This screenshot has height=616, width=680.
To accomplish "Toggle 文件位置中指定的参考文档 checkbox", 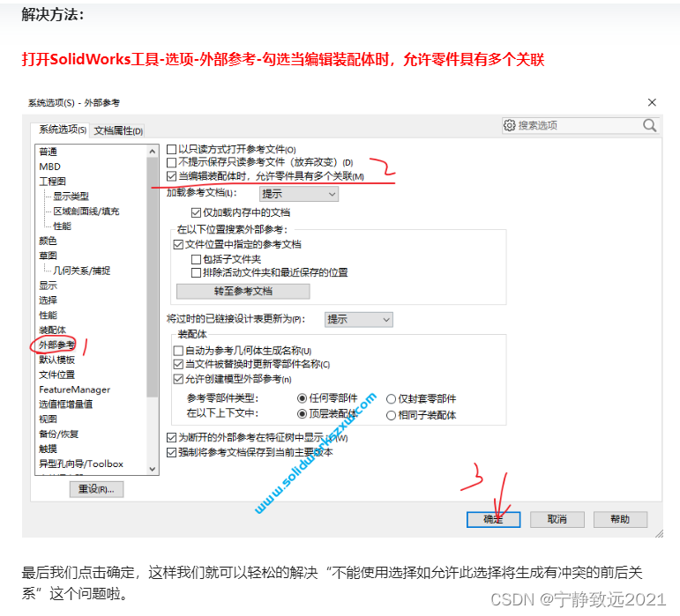I will tap(178, 245).
